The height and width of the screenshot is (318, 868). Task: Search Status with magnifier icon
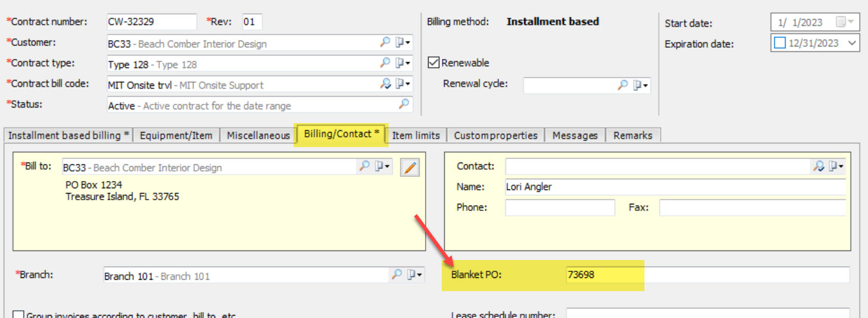coord(405,104)
